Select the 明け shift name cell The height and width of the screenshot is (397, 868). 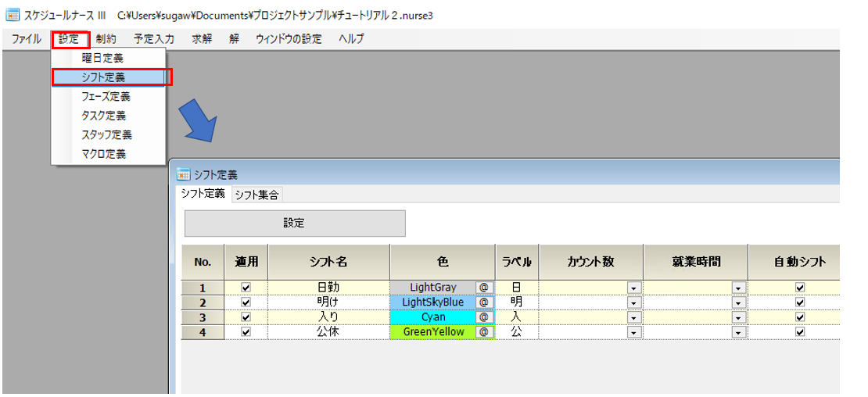328,302
